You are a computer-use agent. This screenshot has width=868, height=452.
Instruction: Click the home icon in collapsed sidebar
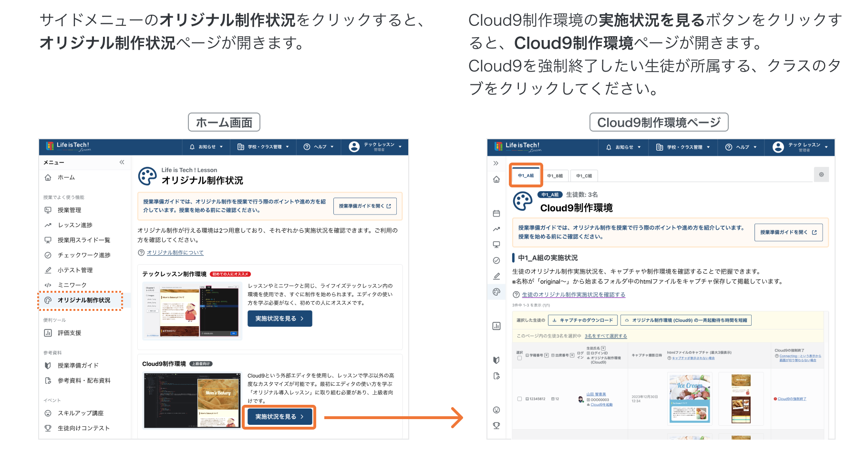click(x=496, y=179)
